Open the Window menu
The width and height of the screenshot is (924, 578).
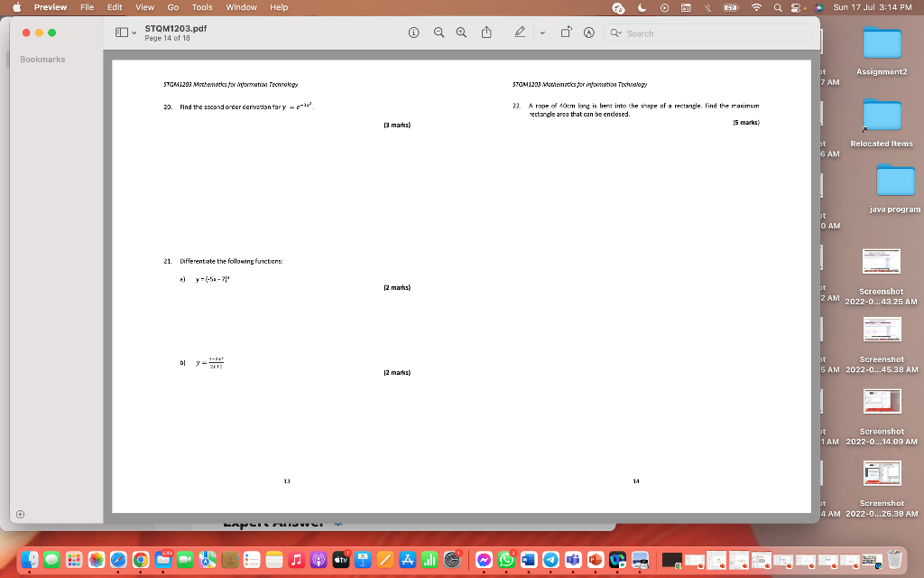[x=241, y=7]
